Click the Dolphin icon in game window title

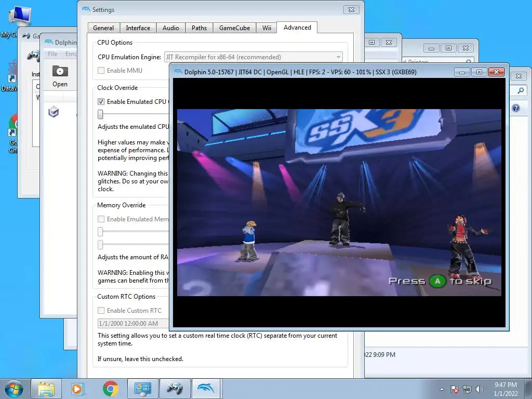click(x=178, y=72)
